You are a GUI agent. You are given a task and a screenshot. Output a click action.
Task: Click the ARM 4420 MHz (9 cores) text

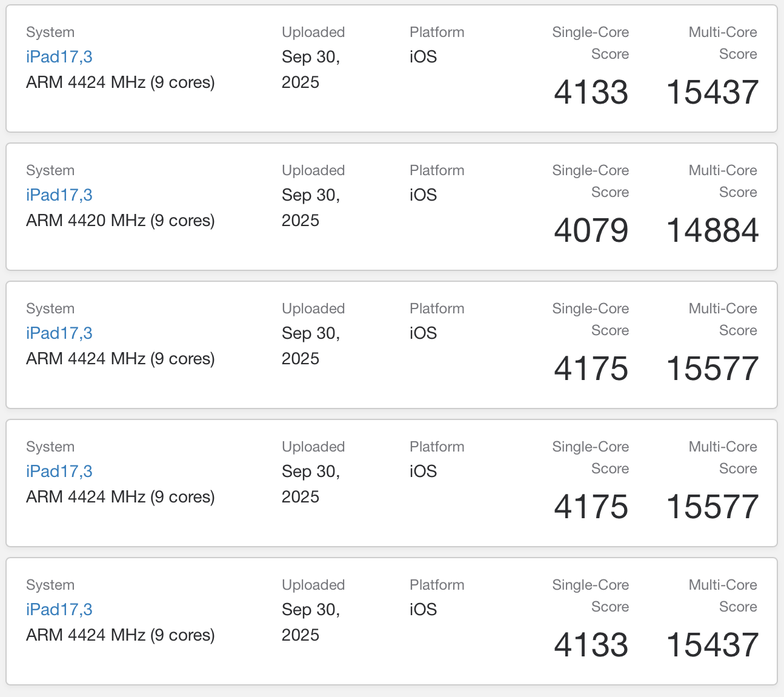click(x=120, y=221)
